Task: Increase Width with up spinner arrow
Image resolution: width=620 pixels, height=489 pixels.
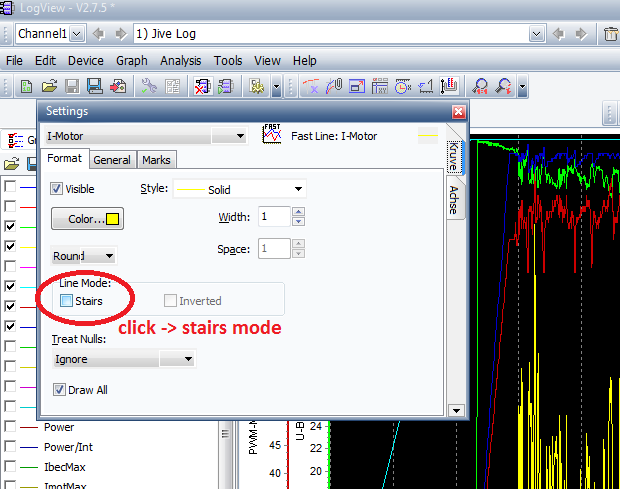Action: (298, 211)
